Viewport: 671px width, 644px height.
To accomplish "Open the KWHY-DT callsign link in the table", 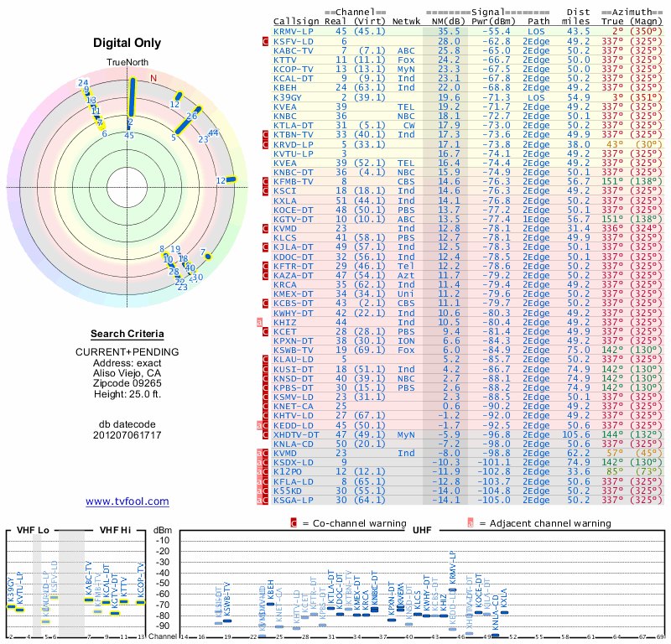I will coord(293,314).
